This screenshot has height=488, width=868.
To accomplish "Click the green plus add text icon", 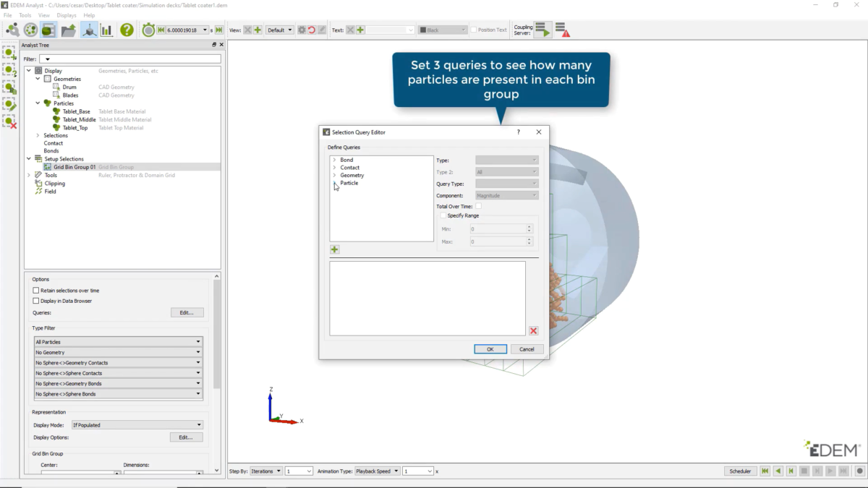I will [x=360, y=30].
